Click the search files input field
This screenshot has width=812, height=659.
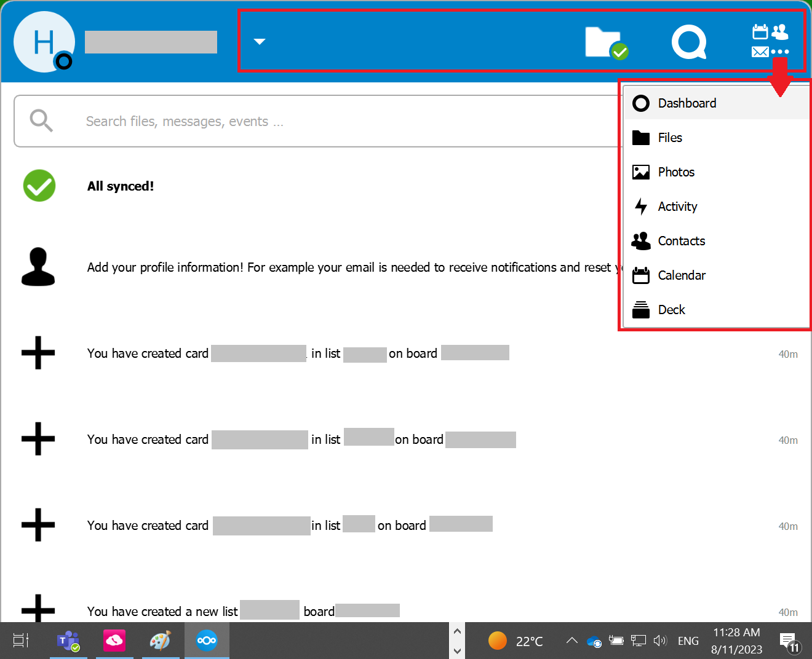[319, 121]
